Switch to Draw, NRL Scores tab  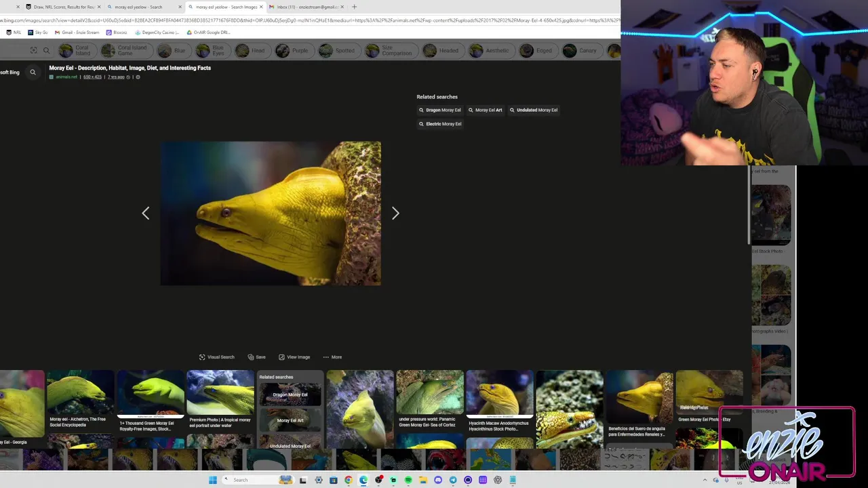(62, 7)
